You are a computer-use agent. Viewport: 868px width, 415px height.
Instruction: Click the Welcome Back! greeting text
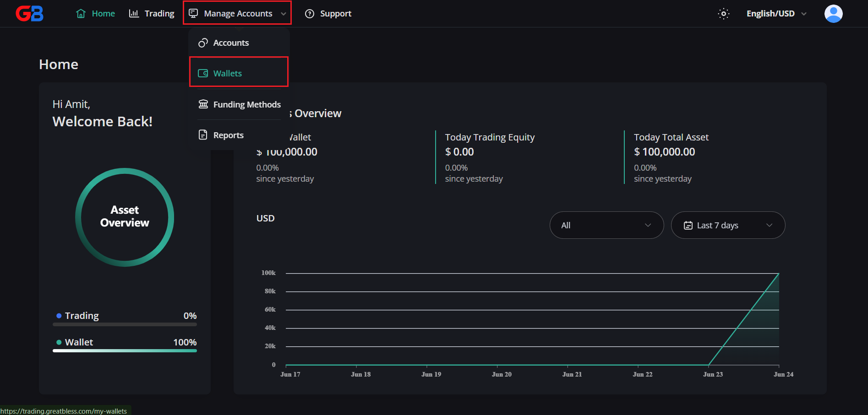click(103, 122)
